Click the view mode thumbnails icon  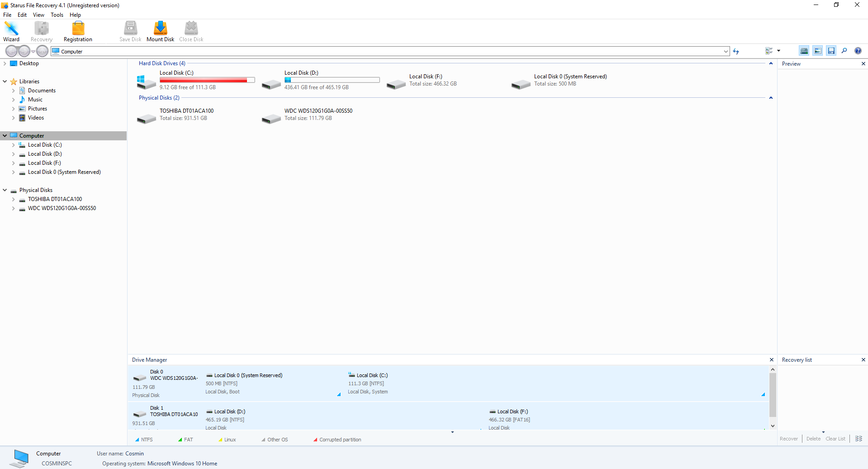pos(769,51)
